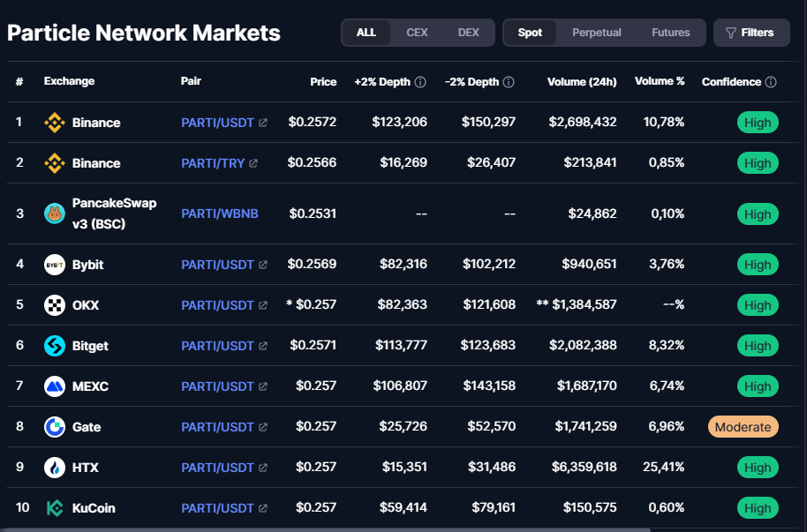The width and height of the screenshot is (807, 532).
Task: Open the Gate PARTI/USDT pair link
Action: [218, 427]
